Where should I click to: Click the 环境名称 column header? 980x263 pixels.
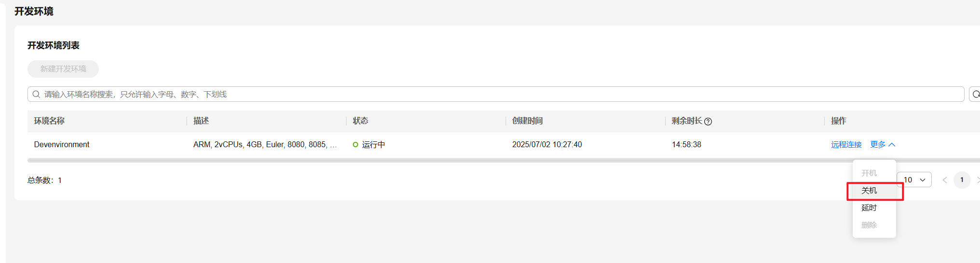click(x=49, y=121)
